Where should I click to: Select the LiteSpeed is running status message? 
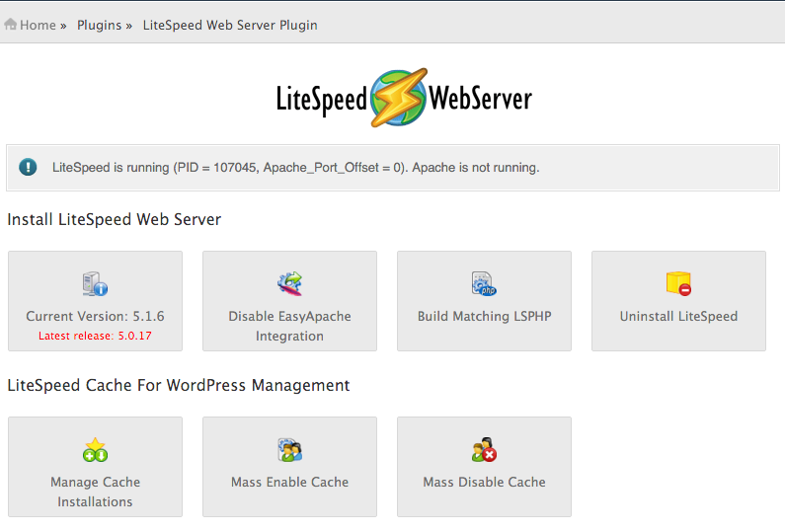click(x=295, y=167)
